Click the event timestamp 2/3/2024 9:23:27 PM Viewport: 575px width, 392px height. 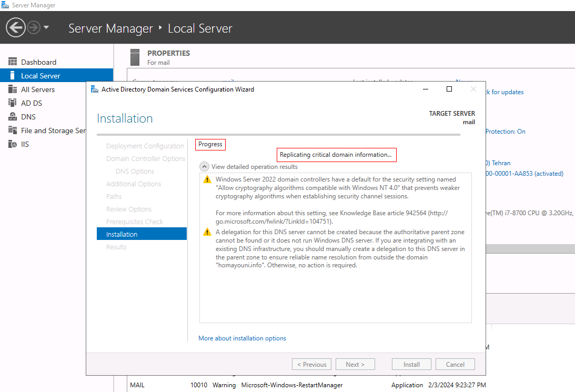(x=457, y=385)
